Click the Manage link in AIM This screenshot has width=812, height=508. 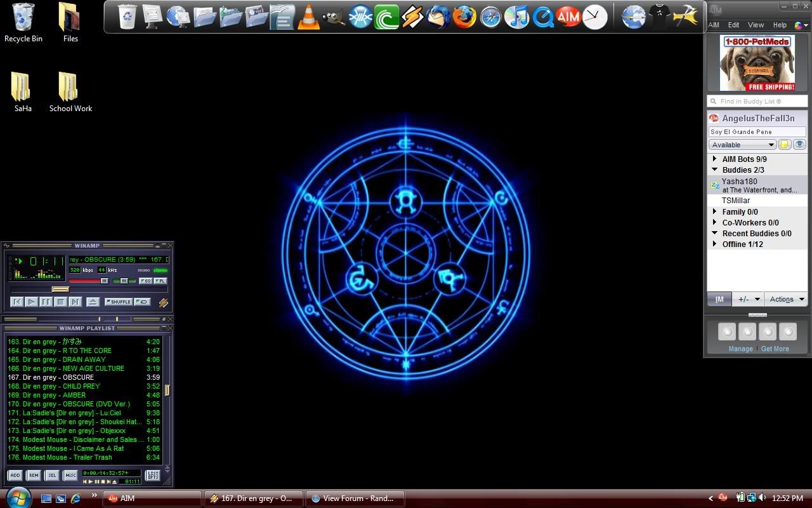click(x=740, y=349)
